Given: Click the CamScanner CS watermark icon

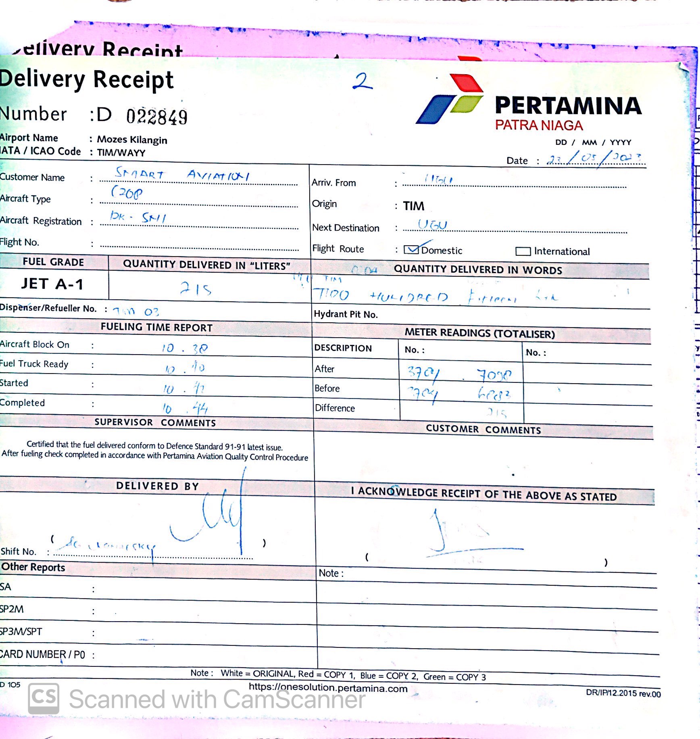Looking at the screenshot, I should [x=44, y=698].
